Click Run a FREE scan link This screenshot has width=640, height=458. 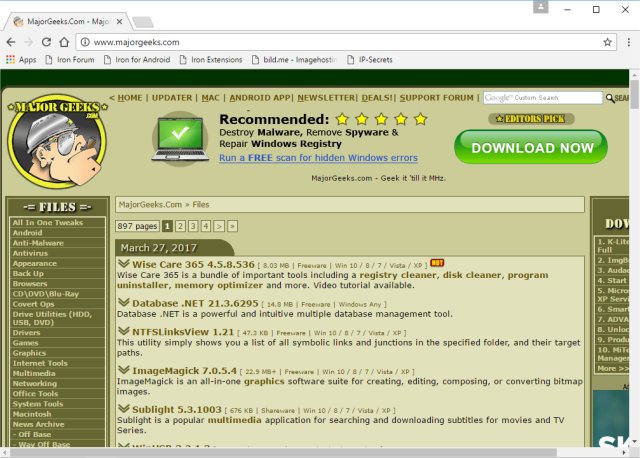click(x=318, y=158)
